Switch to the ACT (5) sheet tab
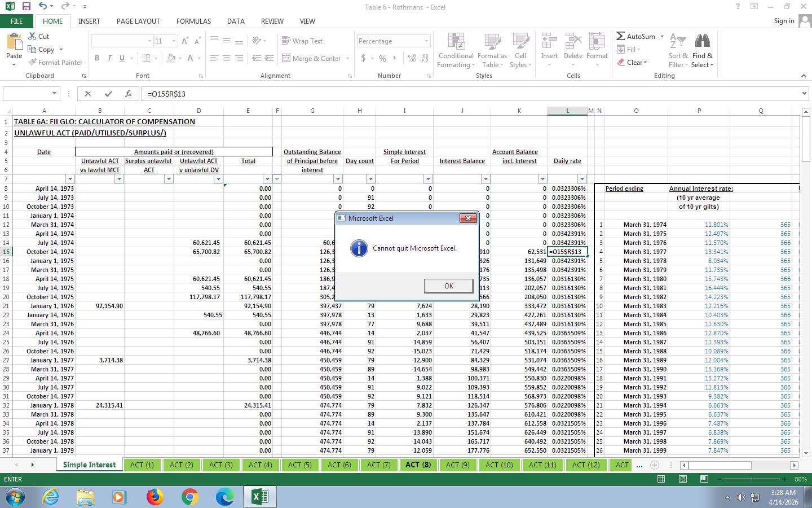The height and width of the screenshot is (508, 812). (299, 465)
